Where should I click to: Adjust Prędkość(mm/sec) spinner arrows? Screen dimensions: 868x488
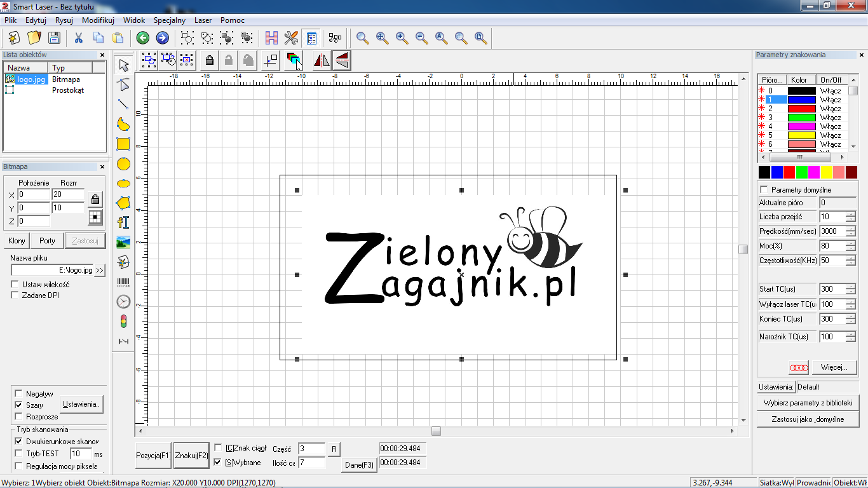click(851, 231)
